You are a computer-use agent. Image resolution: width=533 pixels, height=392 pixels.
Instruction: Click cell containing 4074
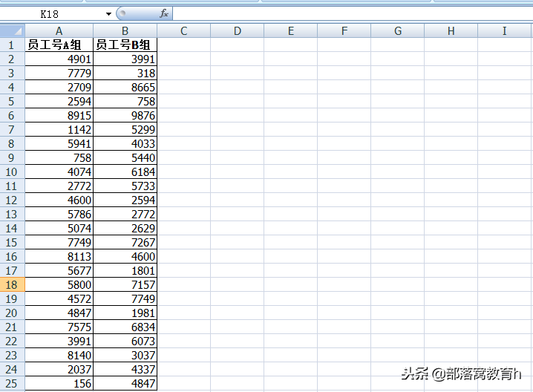tap(59, 171)
